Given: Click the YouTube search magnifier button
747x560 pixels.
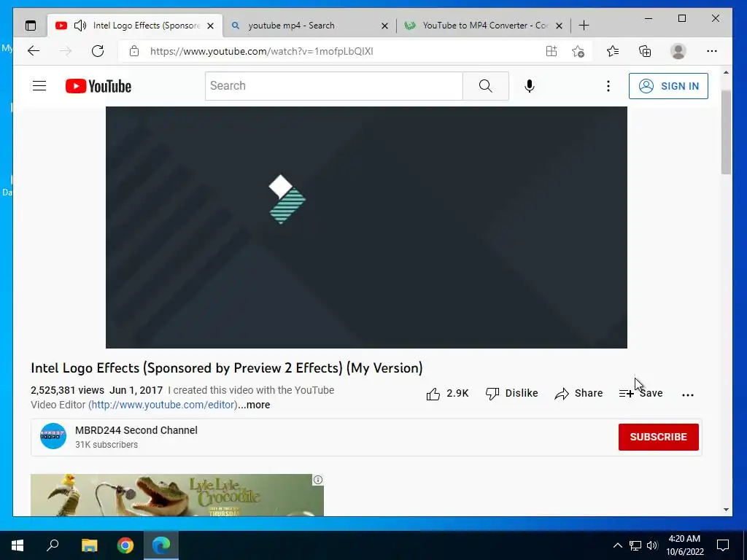Looking at the screenshot, I should point(485,86).
